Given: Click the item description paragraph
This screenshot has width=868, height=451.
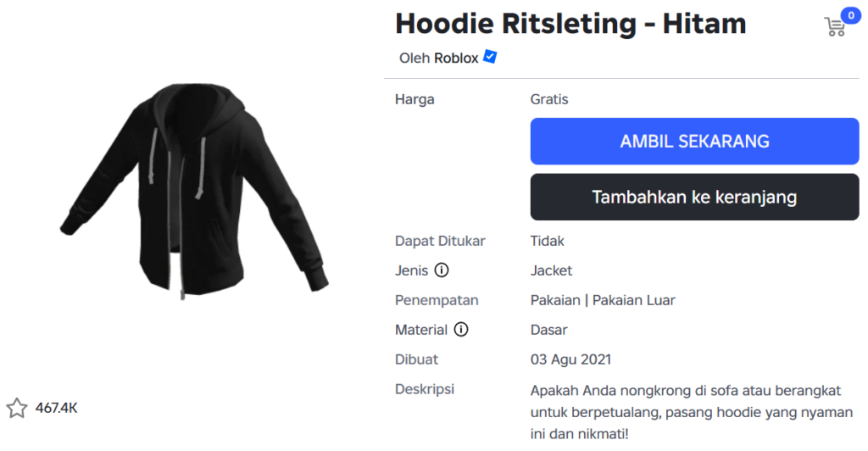Looking at the screenshot, I should click(692, 412).
